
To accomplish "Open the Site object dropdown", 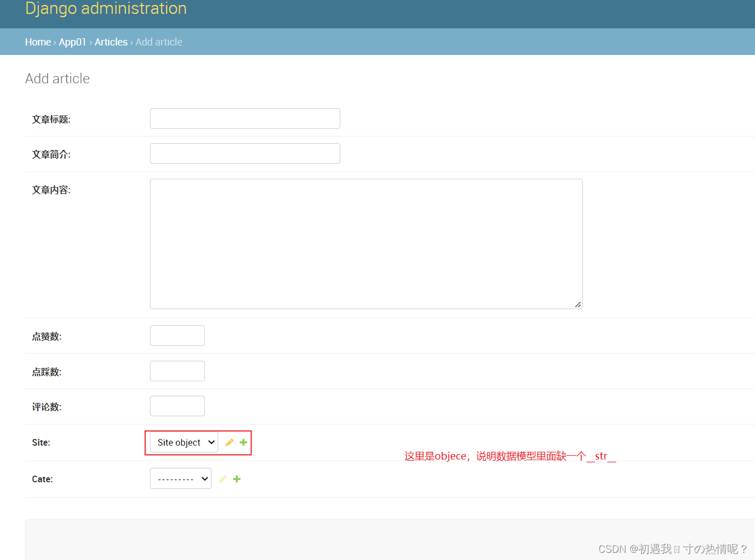I will tap(184, 442).
